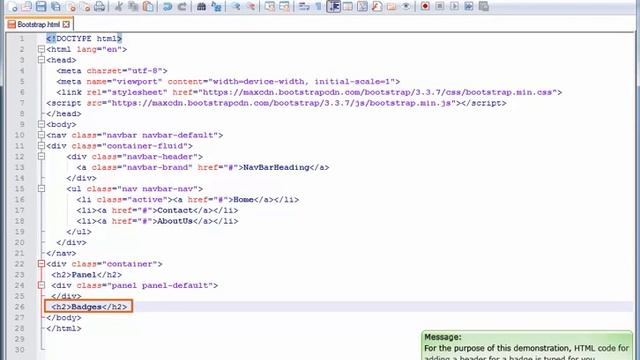Toggle word wrap in the toolbar
This screenshot has width=640, height=360.
tap(304, 6)
